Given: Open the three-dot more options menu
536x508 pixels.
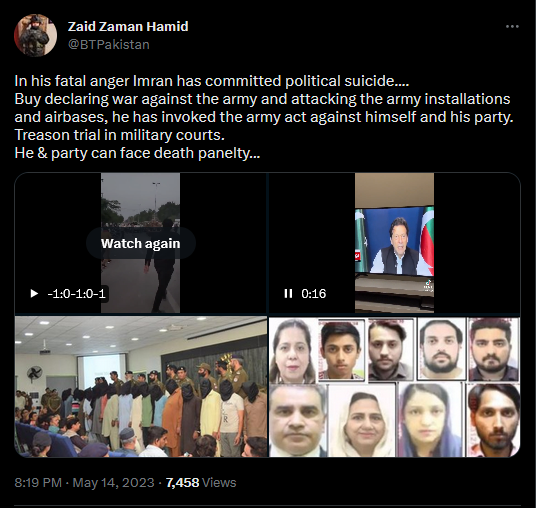Looking at the screenshot, I should click(512, 27).
